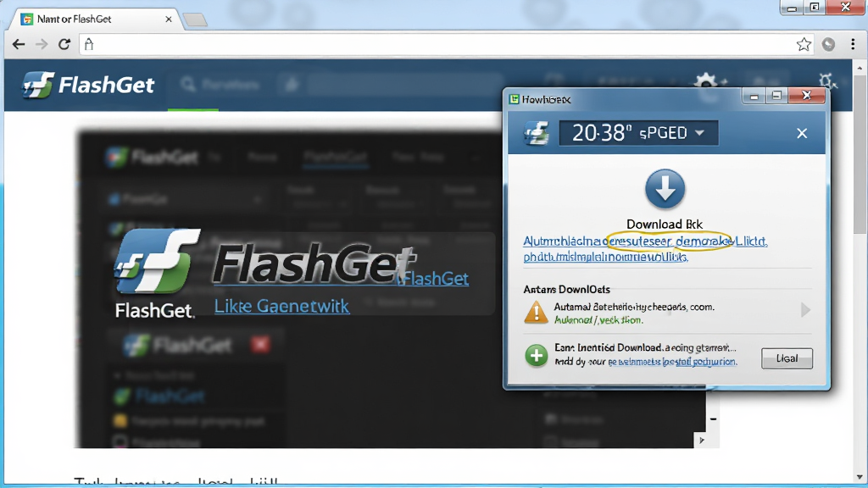Click the small right arrow below the video

[x=701, y=441]
